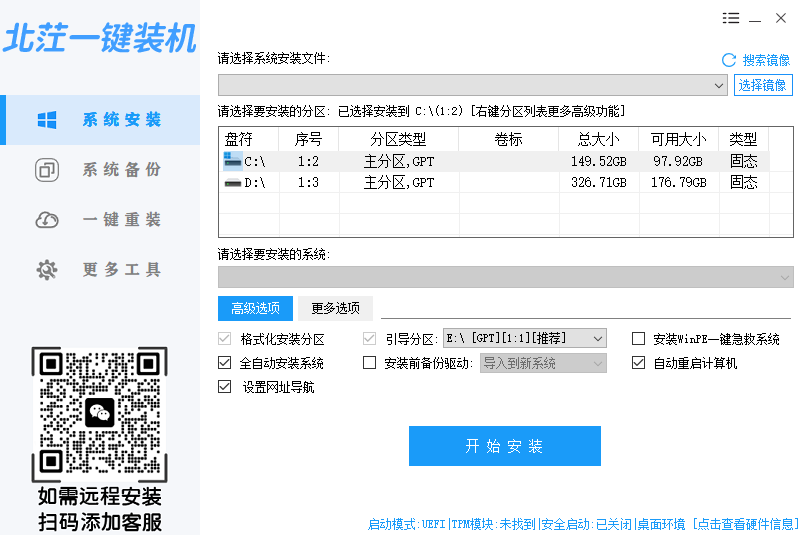Screen dimensions: 805x535
Task: Click the 启动模式:UEFI status text
Action: (x=407, y=524)
